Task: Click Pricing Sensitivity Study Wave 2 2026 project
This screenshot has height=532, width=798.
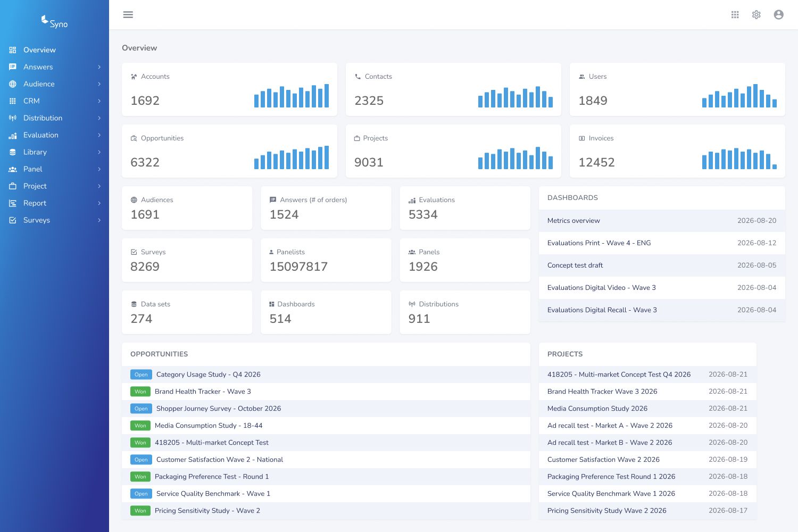Action: tap(647, 511)
